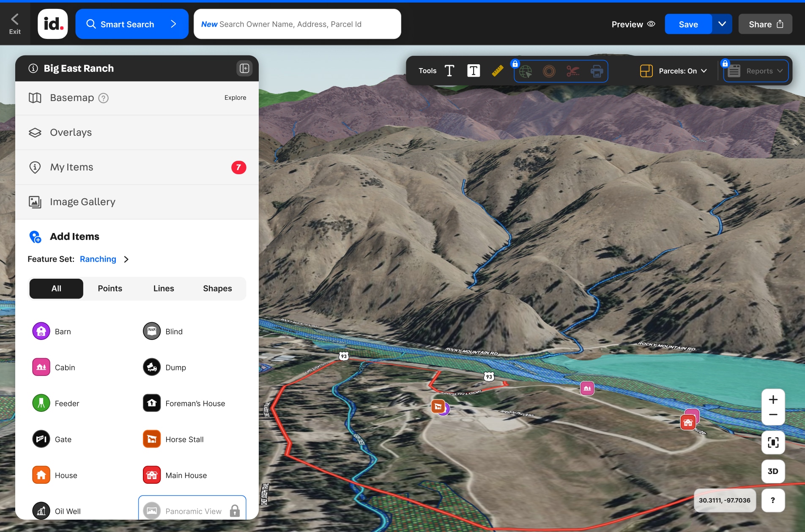Screen dimensions: 805x532
Task: Activate the globe web tool
Action: click(x=526, y=71)
